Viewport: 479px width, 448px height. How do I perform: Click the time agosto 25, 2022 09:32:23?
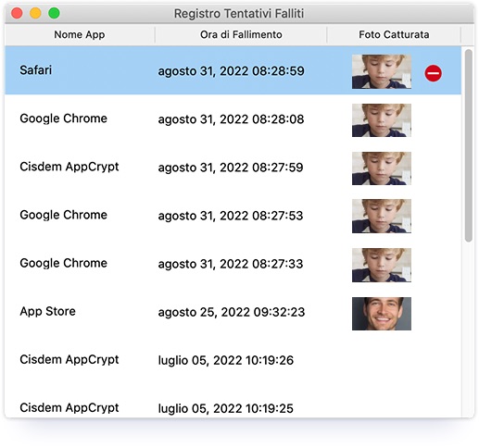pos(232,312)
